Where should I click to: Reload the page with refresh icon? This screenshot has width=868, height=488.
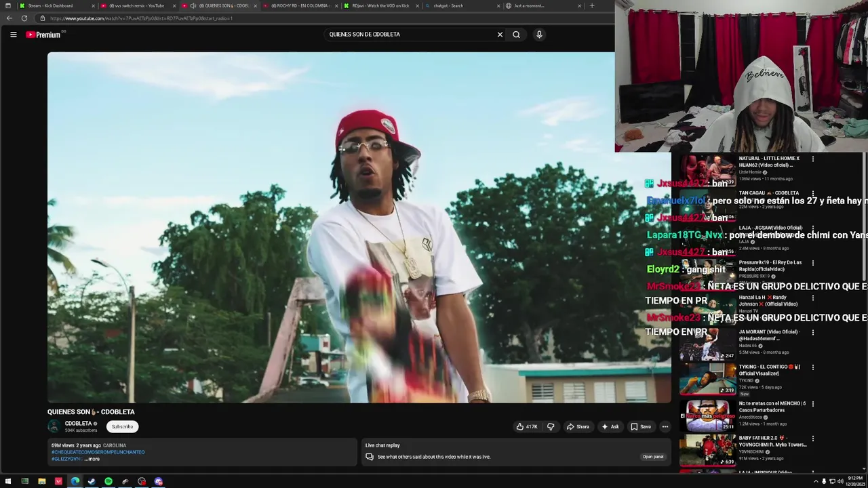[24, 18]
